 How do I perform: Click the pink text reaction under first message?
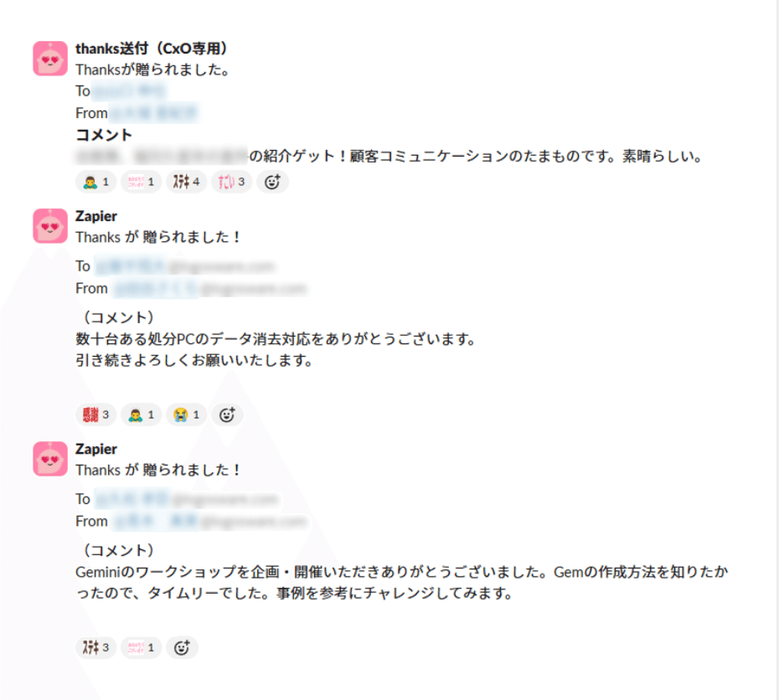[x=141, y=183]
